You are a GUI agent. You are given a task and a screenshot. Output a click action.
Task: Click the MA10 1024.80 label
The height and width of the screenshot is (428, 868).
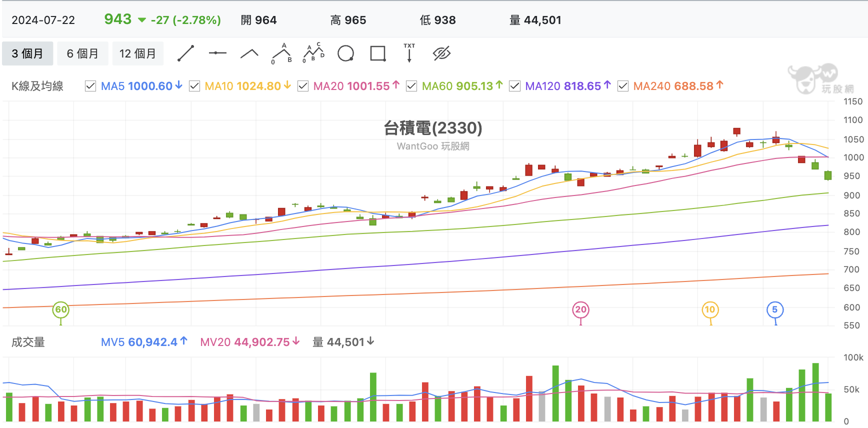[248, 86]
